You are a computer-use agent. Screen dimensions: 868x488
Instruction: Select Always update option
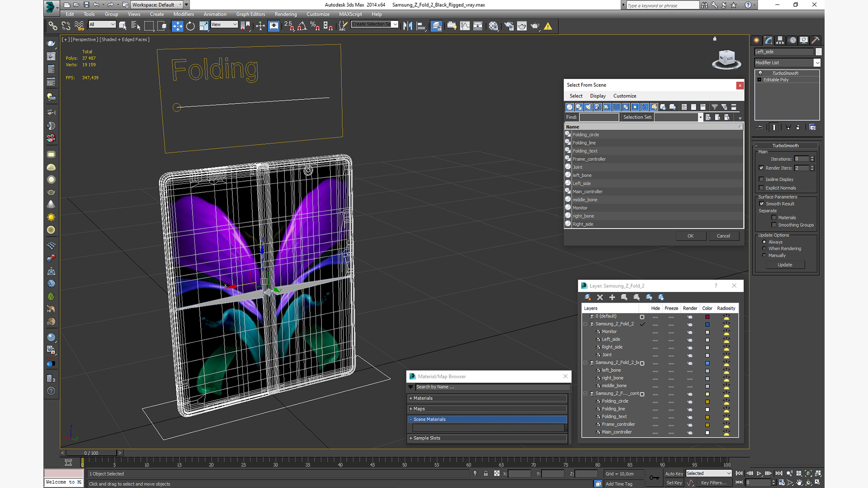pyautogui.click(x=764, y=242)
